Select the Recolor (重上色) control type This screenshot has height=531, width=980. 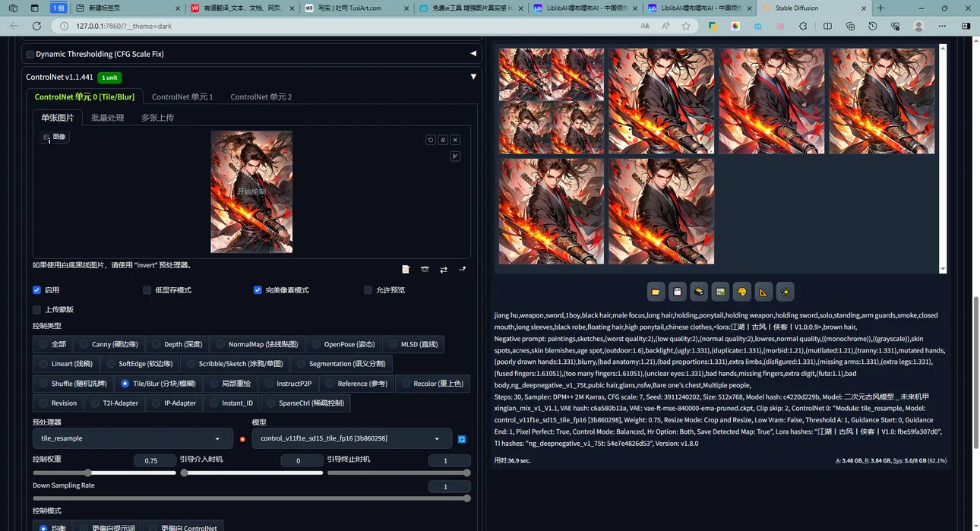432,384
